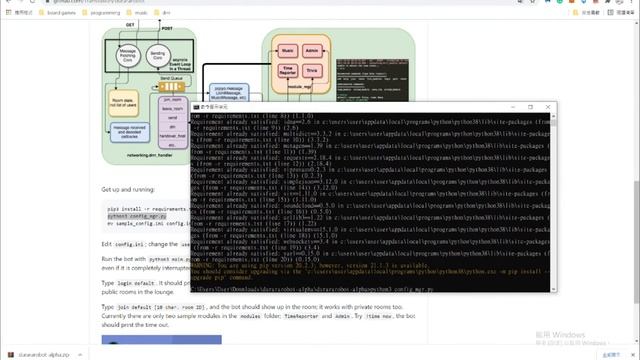Click the "popyo message" blue box in diagram

point(229,93)
